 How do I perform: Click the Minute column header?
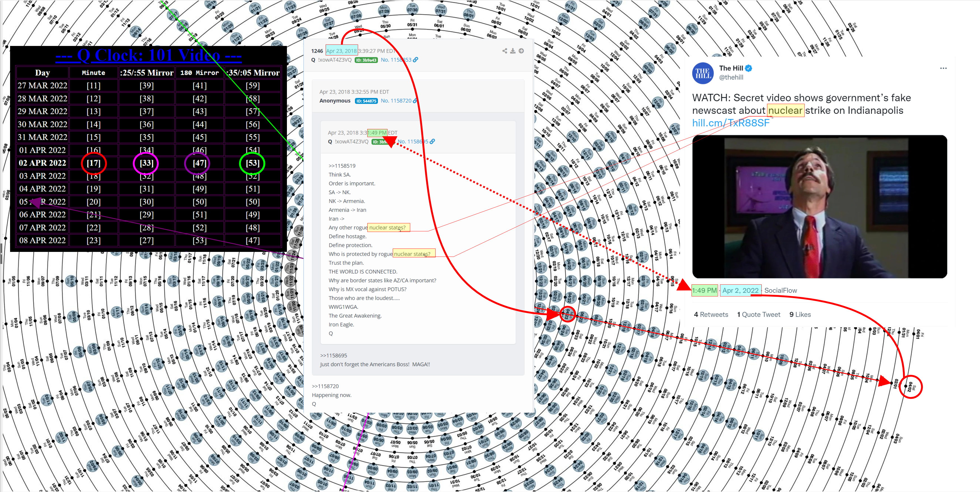click(x=93, y=73)
